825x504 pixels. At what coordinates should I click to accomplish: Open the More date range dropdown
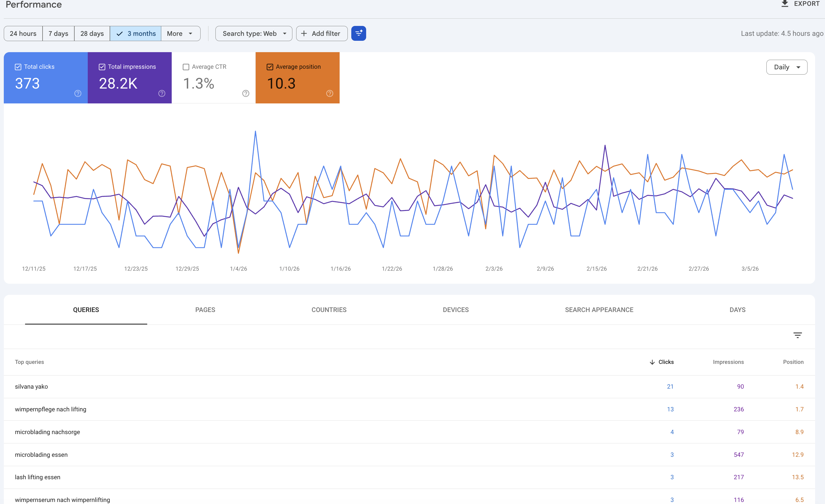[180, 34]
